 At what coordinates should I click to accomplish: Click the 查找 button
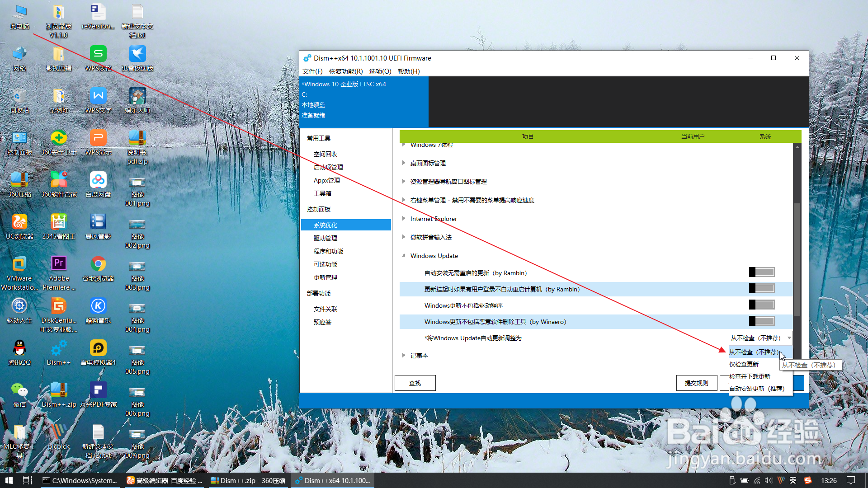point(415,383)
